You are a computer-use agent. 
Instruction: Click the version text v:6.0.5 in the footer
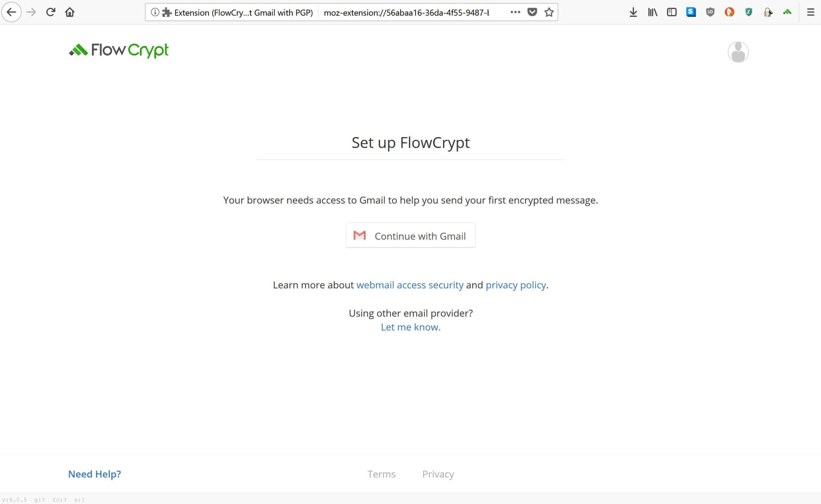pos(15,500)
